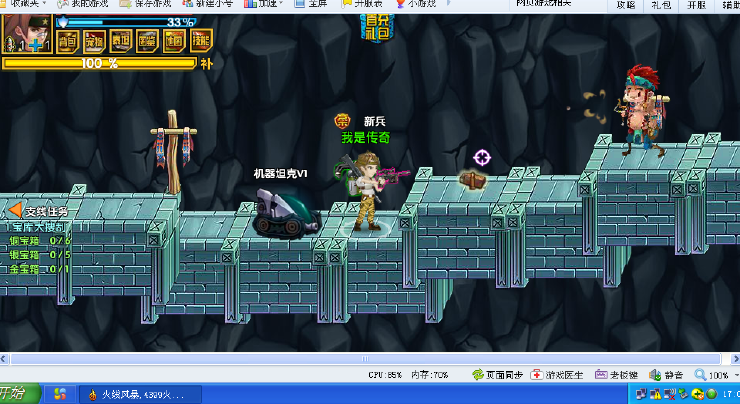Open the 宠物 pet panel icon
740x404 pixels.
pos(94,41)
